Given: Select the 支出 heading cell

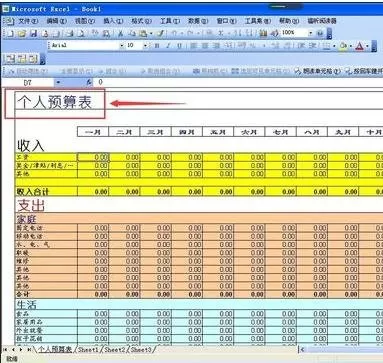Looking at the screenshot, I should coord(31,205).
